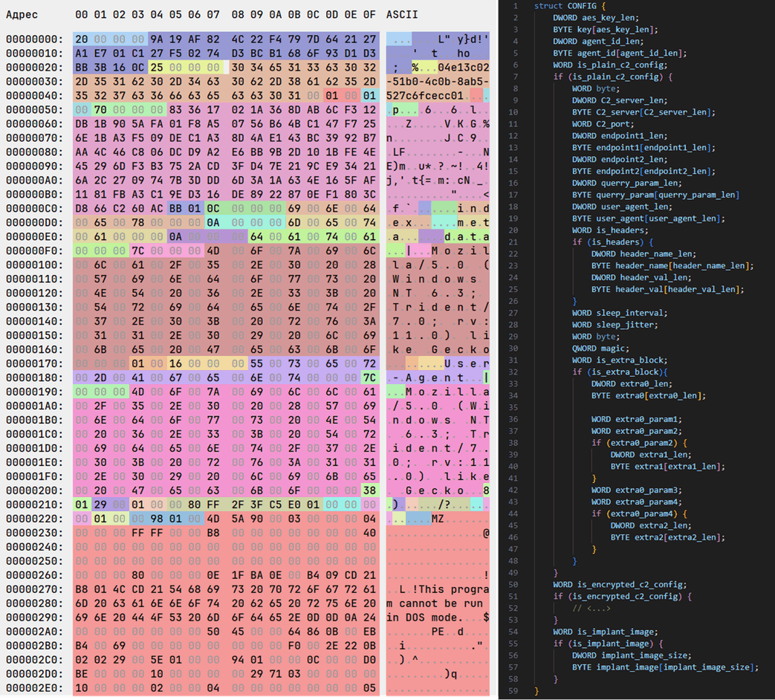Screen dimensions: 775x700
Task: Click code line 'BYTE agent_id[agent_id_len];'
Action: pos(619,53)
